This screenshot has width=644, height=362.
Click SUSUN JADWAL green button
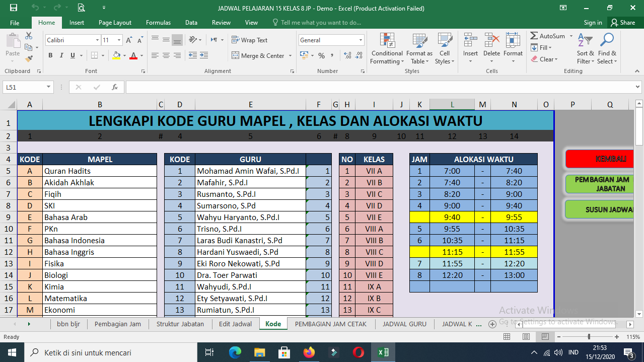coord(599,209)
